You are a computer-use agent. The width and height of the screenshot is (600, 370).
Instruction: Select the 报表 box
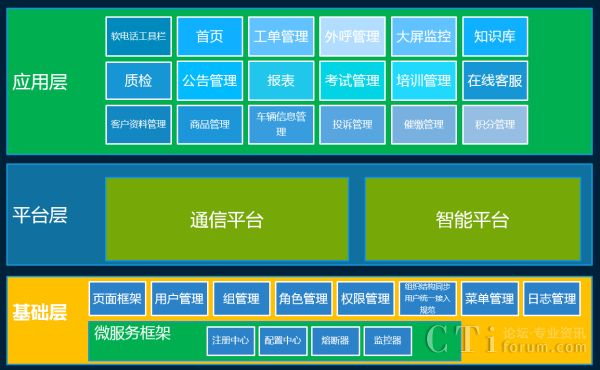[x=281, y=81]
